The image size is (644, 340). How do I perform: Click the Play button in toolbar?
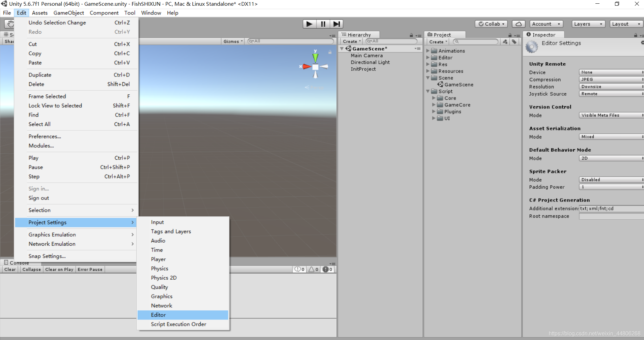309,24
